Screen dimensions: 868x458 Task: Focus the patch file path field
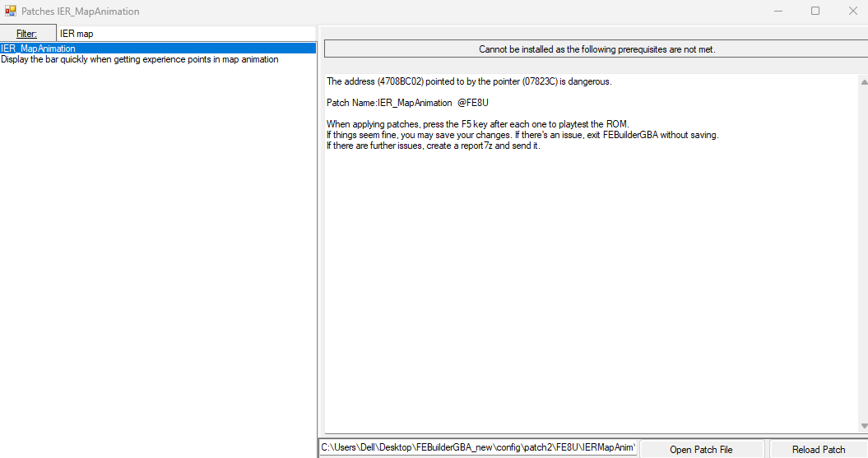click(x=478, y=448)
